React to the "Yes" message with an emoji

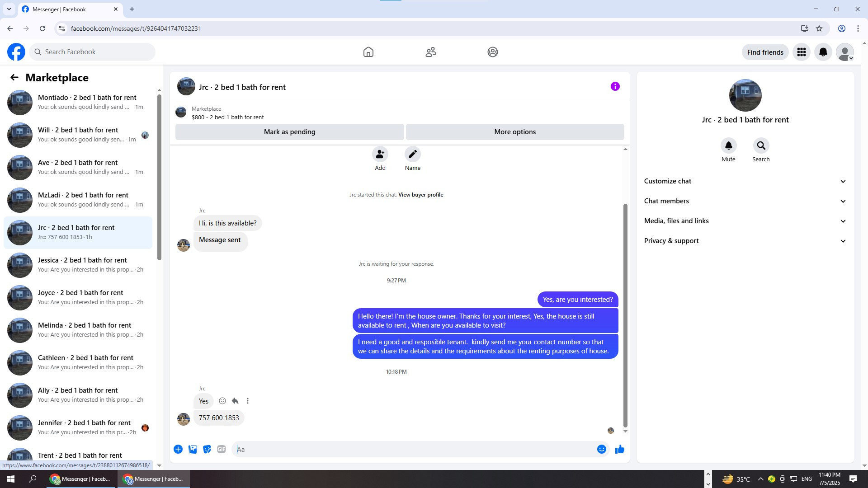click(222, 401)
